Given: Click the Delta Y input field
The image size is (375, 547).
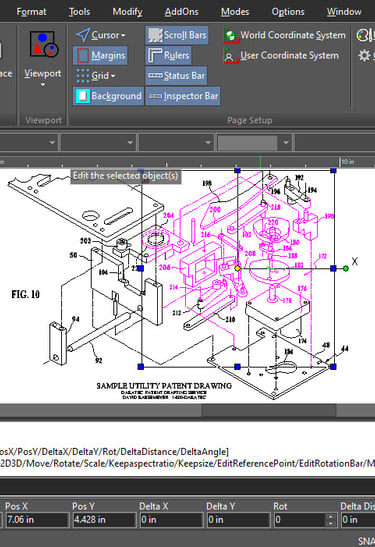Looking at the screenshot, I should pos(238,520).
